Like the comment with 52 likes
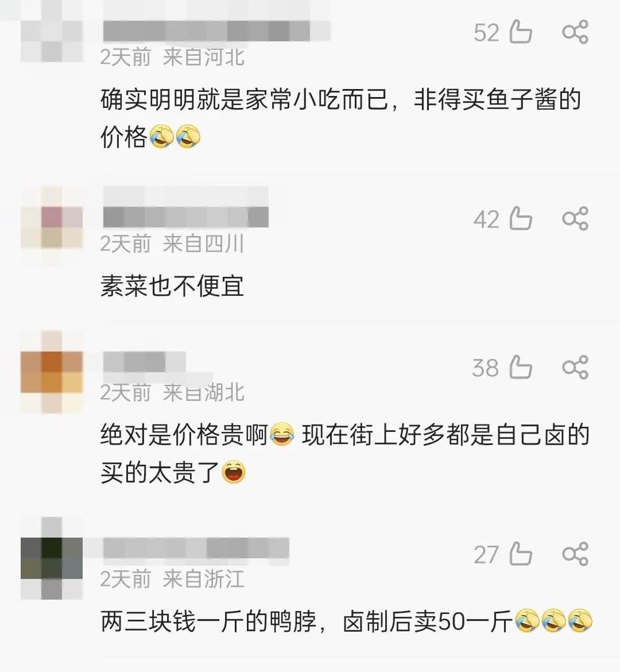This screenshot has width=620, height=672. point(521,32)
